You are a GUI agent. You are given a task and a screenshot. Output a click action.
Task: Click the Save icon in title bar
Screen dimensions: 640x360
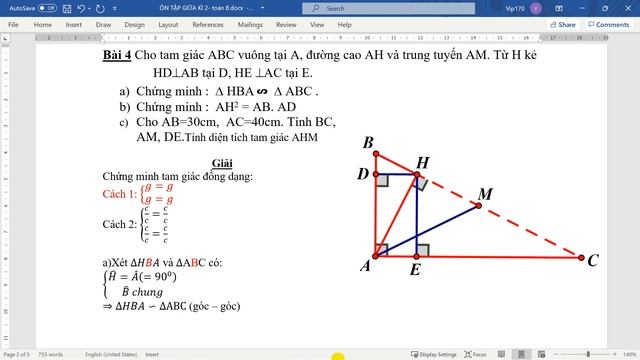tap(67, 8)
